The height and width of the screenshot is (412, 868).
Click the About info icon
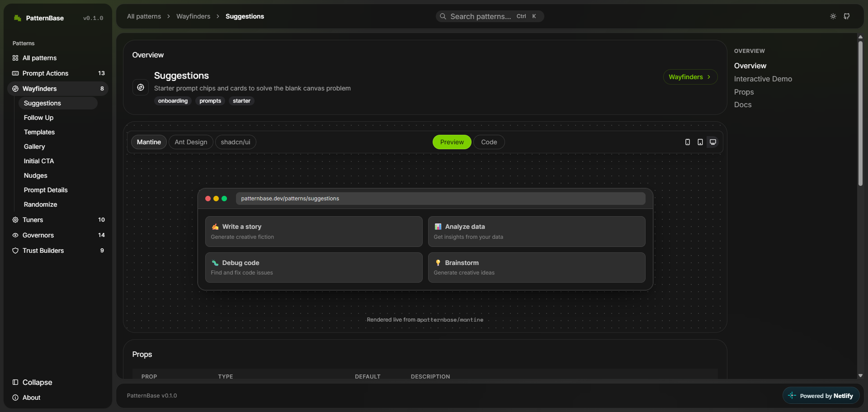[x=15, y=398]
